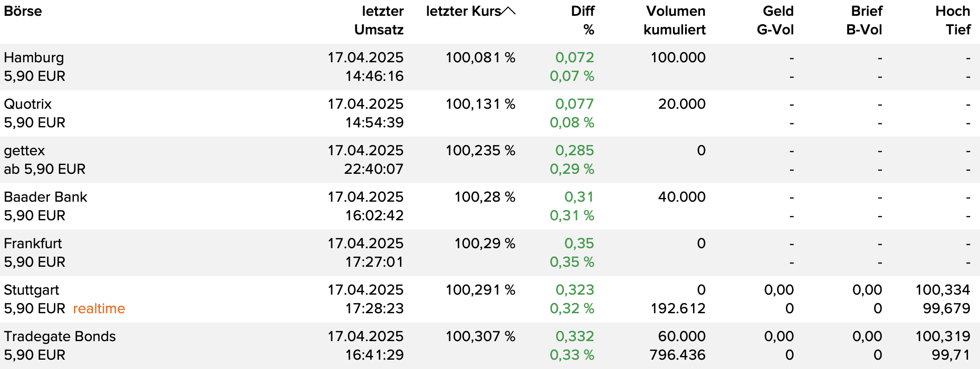Open the gettex exchange link
Image resolution: width=980 pixels, height=369 pixels.
pos(25,151)
